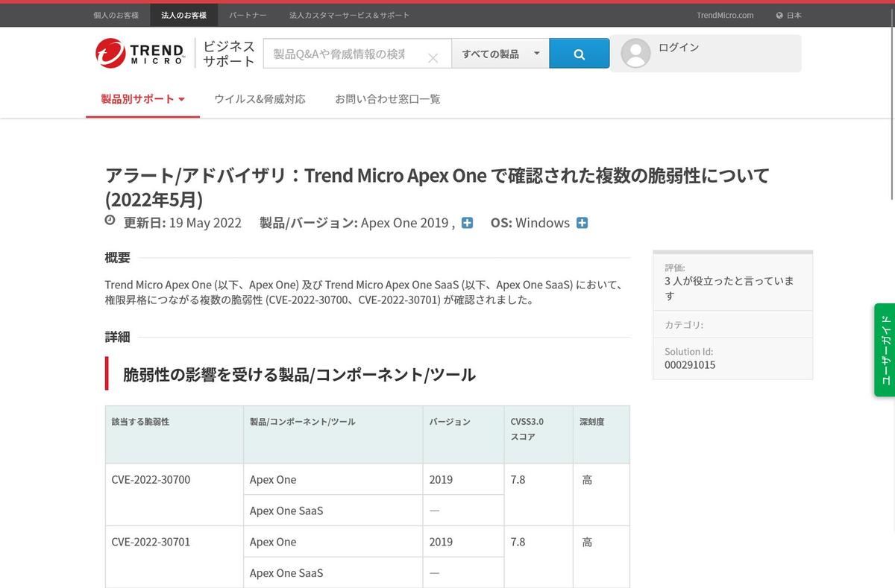This screenshot has width=895, height=588.
Task: Click ビジネスサポート title link
Action: [229, 54]
